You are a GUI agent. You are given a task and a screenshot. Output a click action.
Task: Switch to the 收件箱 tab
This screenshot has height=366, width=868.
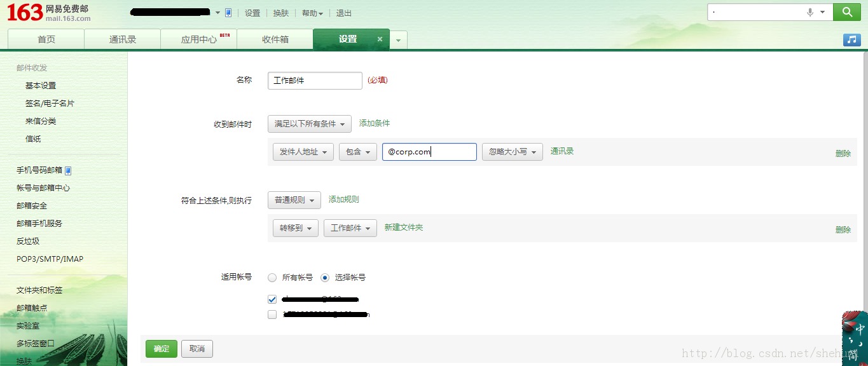pos(275,39)
